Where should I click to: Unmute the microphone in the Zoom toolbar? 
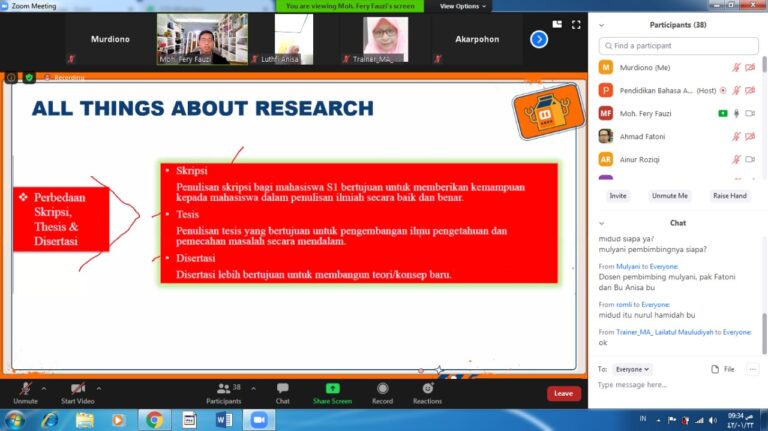tap(25, 393)
